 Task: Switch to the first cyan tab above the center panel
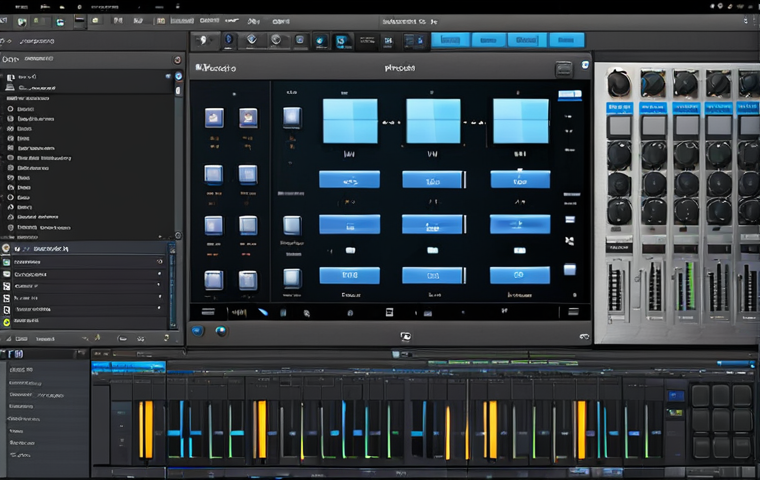coord(450,40)
